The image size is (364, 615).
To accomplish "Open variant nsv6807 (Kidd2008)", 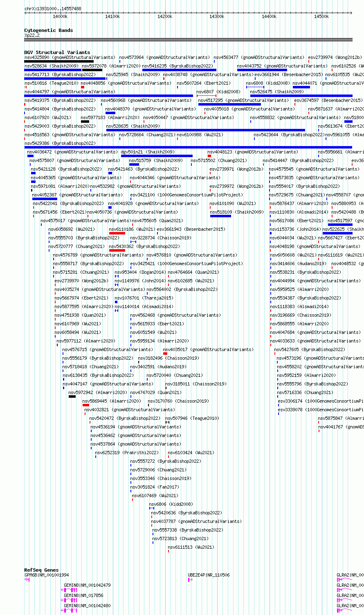I will 218,92.
